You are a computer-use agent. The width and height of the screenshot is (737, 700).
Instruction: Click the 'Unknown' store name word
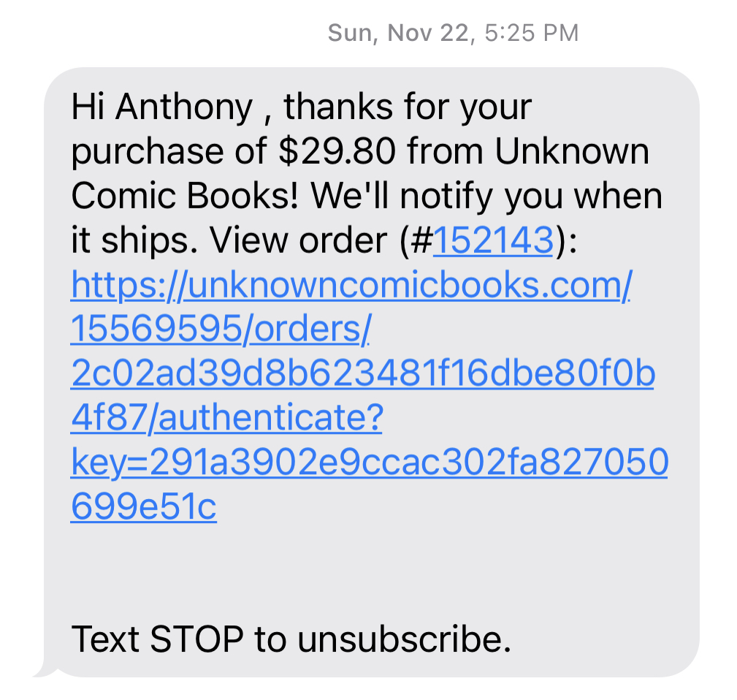pos(572,151)
